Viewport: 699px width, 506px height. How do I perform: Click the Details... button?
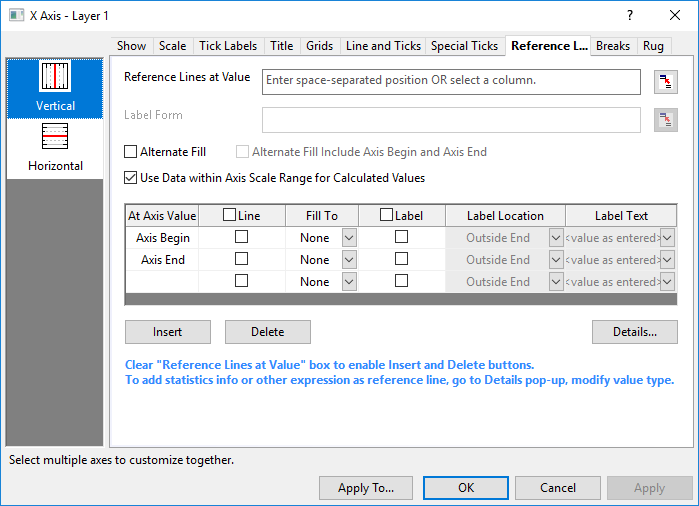[634, 332]
